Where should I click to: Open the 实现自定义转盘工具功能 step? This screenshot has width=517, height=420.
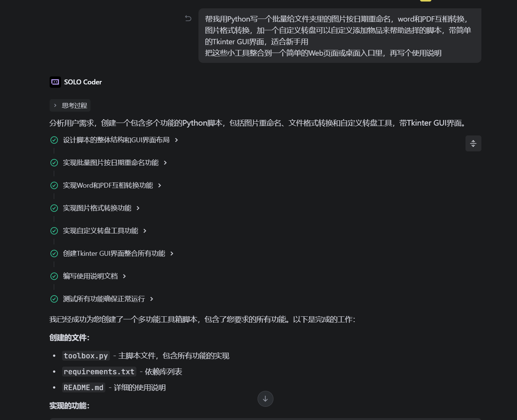click(100, 231)
